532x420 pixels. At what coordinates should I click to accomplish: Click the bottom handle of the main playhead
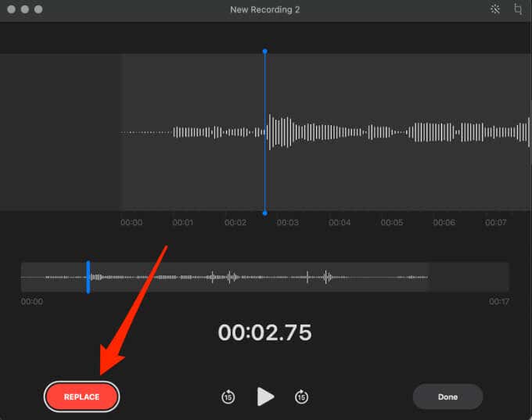click(264, 213)
